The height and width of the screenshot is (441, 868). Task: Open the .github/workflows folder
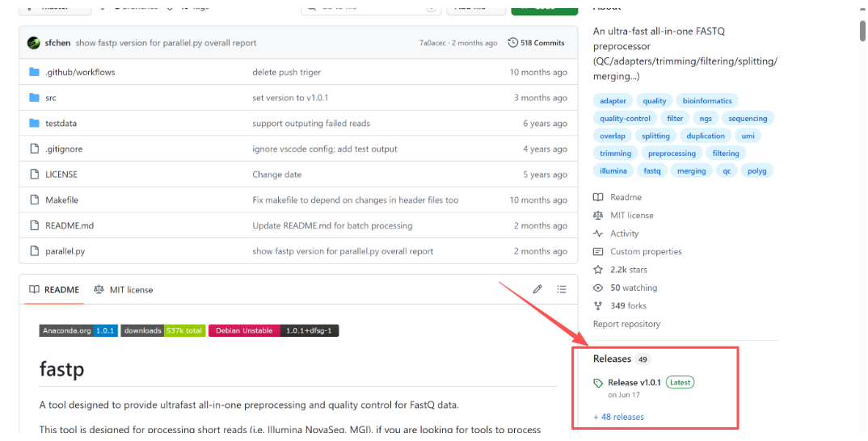tap(80, 72)
